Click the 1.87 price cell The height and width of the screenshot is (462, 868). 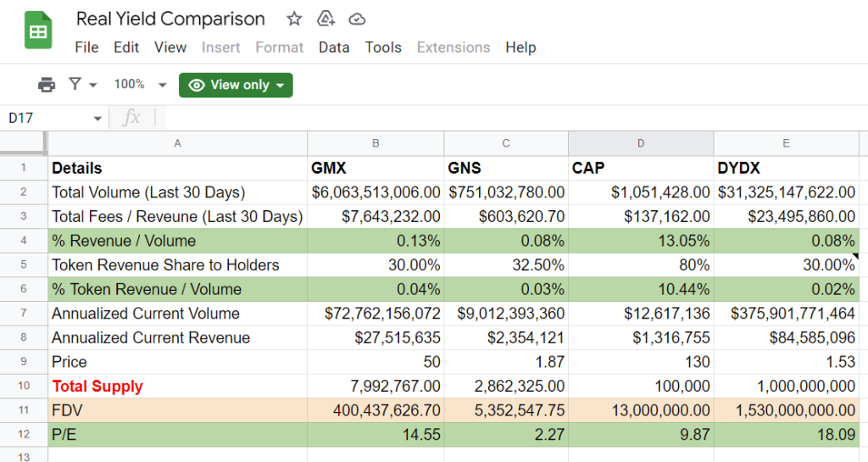(x=506, y=362)
